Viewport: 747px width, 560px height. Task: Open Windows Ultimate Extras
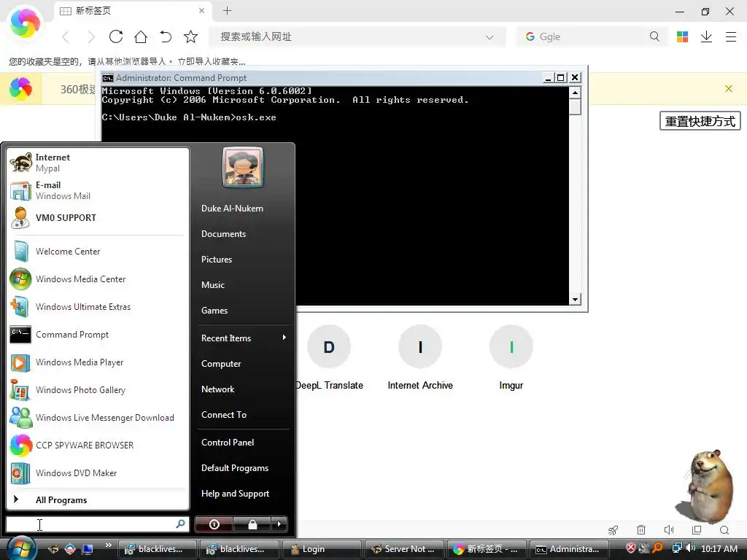click(98, 307)
